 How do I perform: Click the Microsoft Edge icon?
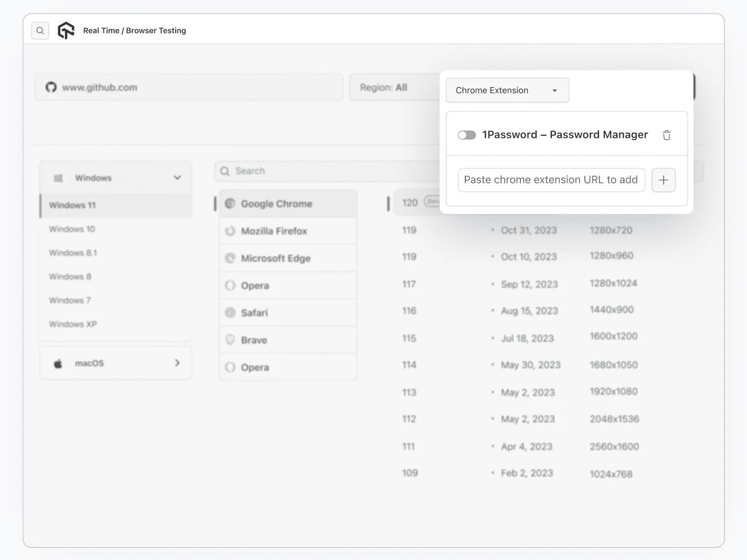(230, 258)
